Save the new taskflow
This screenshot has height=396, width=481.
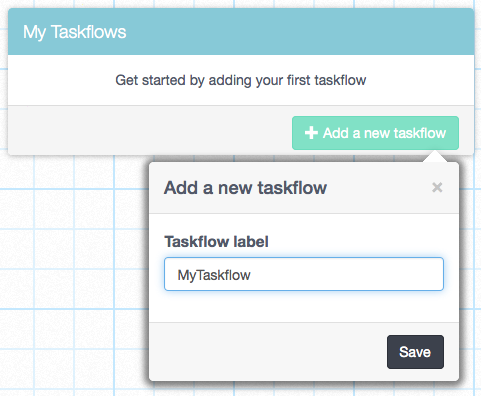415,352
